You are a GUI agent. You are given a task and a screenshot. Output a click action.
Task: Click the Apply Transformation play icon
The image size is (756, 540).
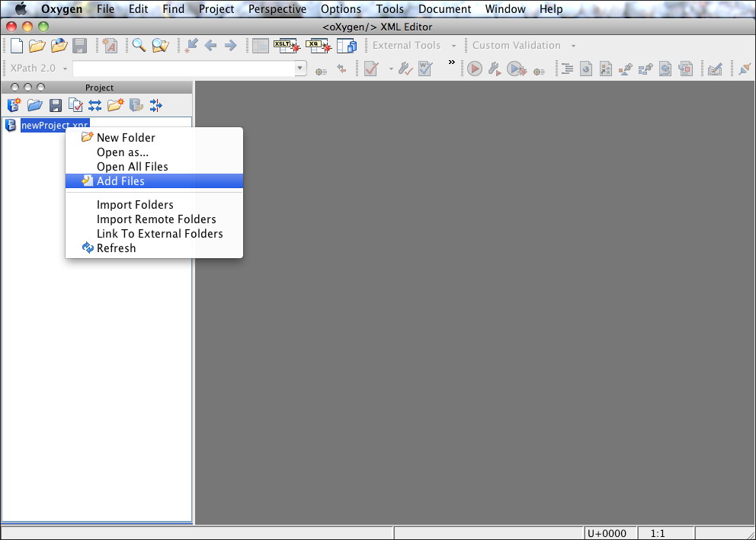(475, 69)
